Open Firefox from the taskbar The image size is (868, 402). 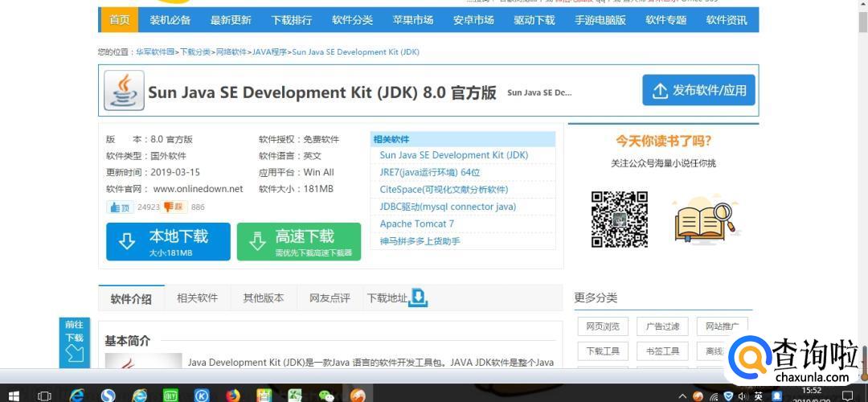coord(232,396)
